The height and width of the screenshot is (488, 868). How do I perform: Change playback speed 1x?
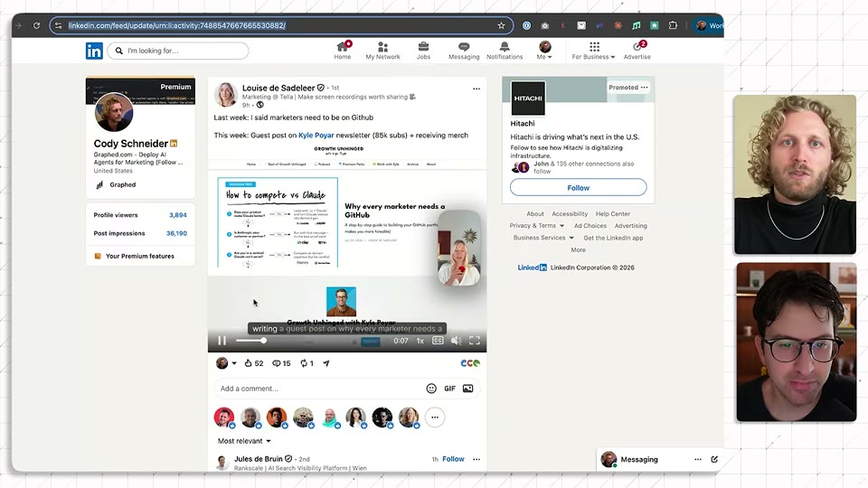pos(420,341)
